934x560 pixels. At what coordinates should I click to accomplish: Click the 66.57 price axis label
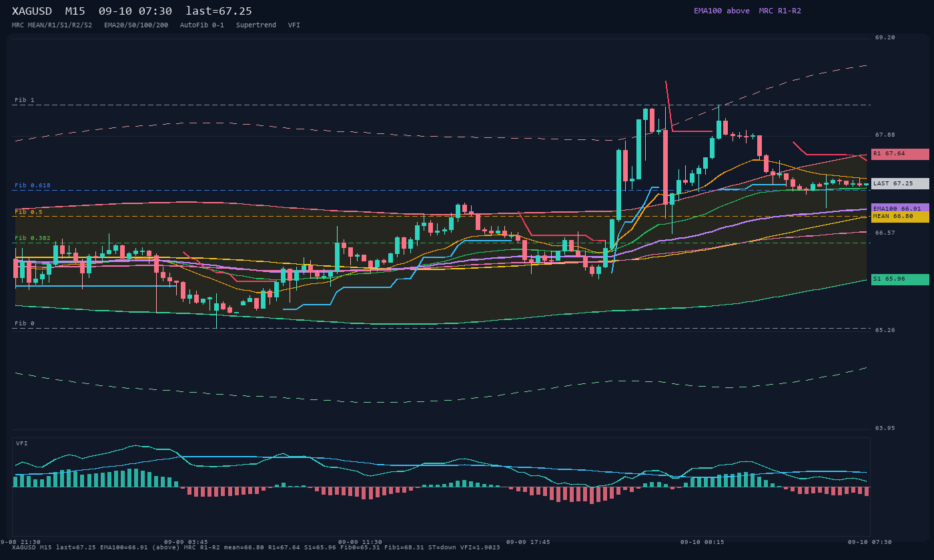(885, 233)
